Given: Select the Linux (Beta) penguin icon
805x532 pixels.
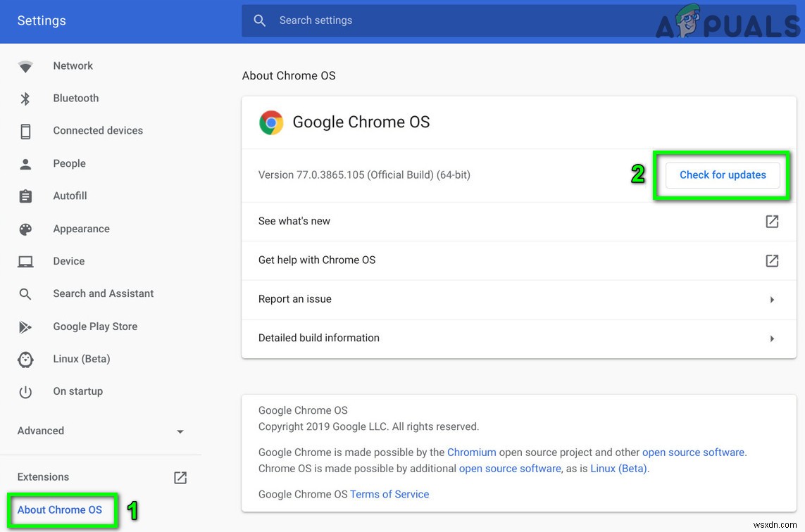Looking at the screenshot, I should (25, 359).
